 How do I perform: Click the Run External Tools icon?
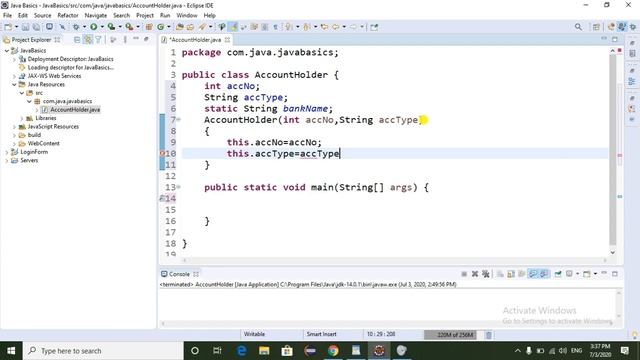coord(129,27)
